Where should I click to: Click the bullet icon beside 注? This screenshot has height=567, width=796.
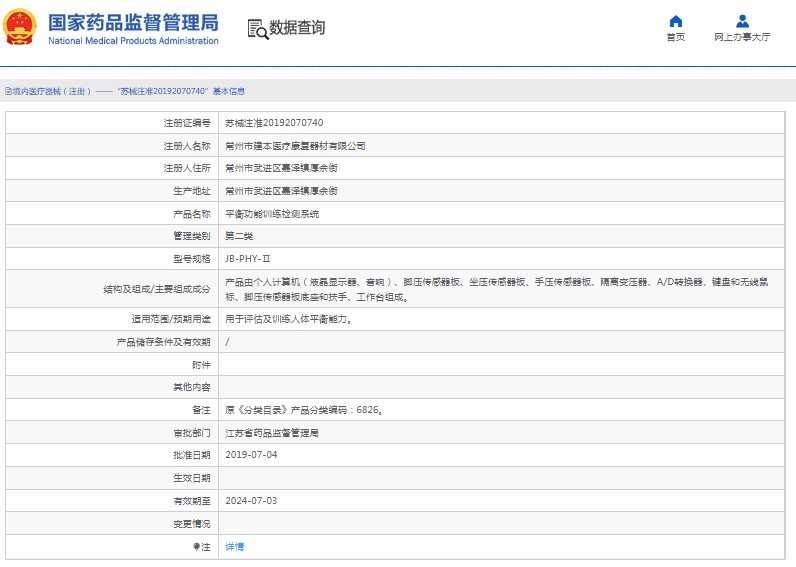coord(196,547)
